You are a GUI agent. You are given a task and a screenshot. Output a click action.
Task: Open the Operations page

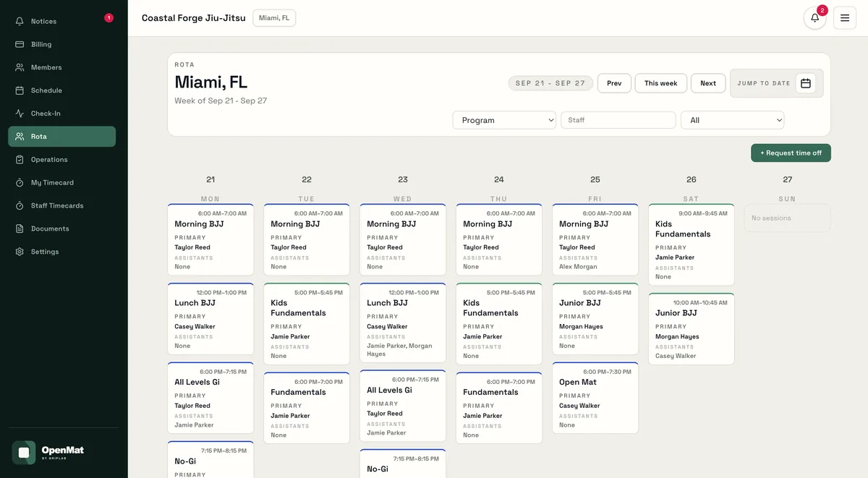(x=62, y=160)
